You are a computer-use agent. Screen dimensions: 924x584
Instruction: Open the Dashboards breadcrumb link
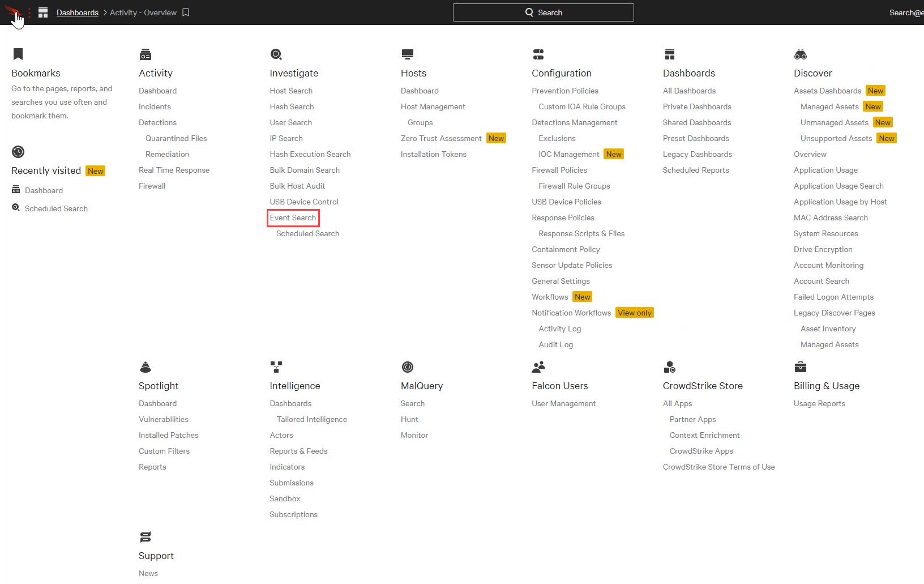tap(78, 12)
